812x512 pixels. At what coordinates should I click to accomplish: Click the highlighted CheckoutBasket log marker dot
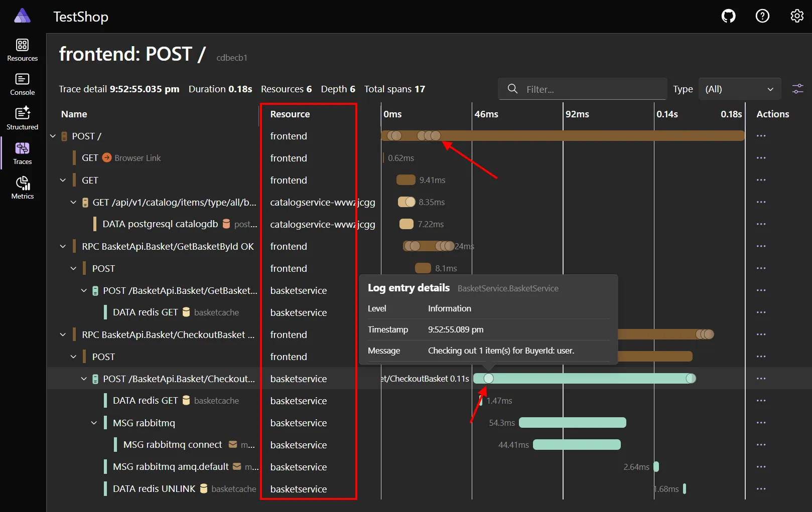(x=488, y=379)
